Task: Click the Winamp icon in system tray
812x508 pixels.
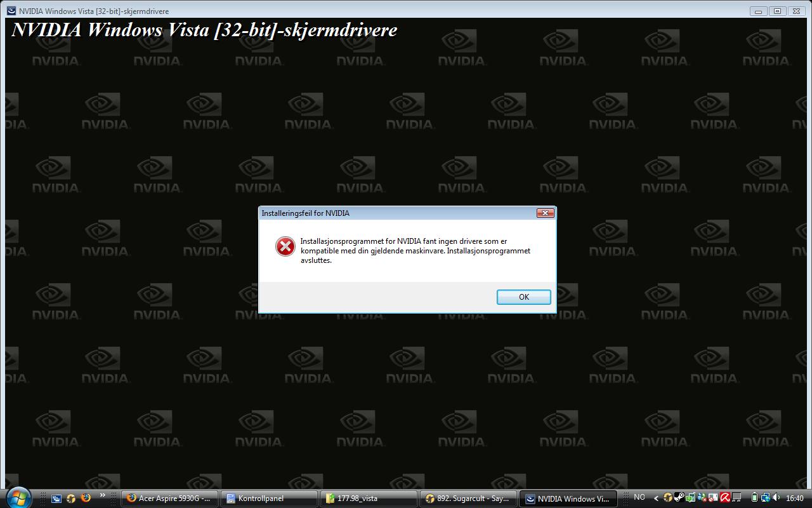Action: pyautogui.click(x=667, y=497)
